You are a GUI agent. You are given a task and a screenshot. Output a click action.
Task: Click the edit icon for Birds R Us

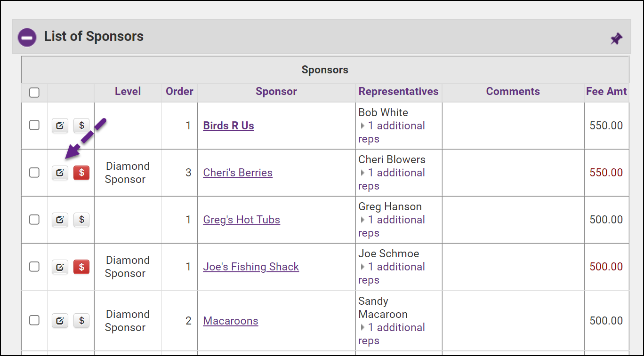click(x=60, y=126)
